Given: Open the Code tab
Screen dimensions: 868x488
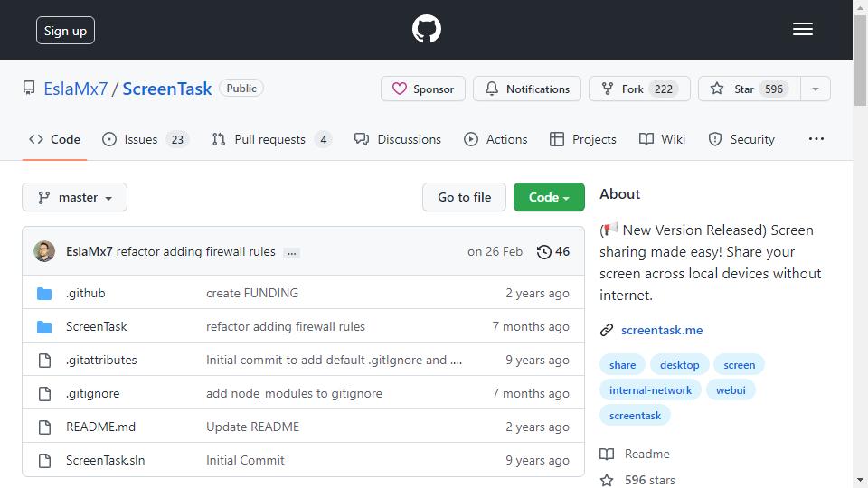Looking at the screenshot, I should 54,139.
